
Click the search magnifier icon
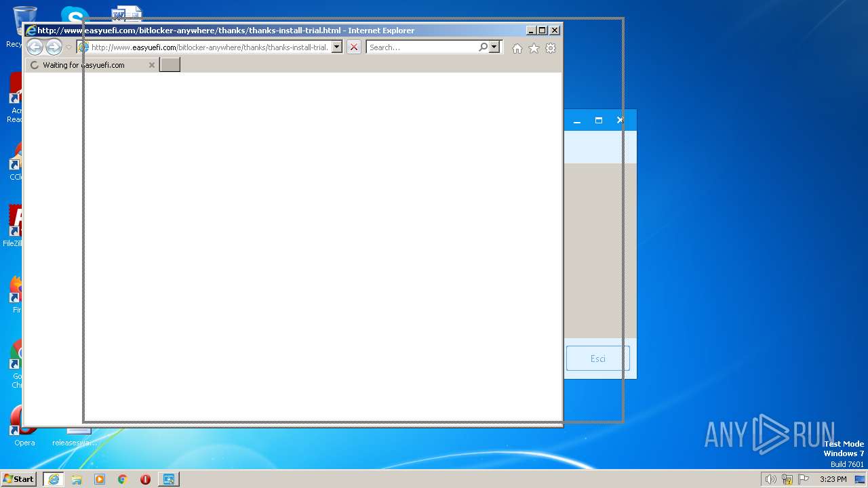click(483, 47)
